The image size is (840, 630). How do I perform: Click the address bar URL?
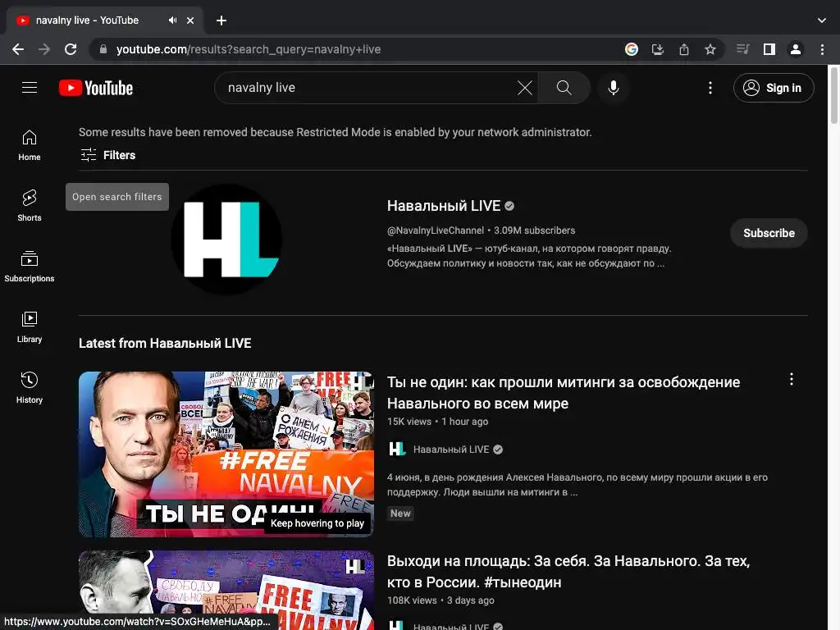tap(249, 49)
